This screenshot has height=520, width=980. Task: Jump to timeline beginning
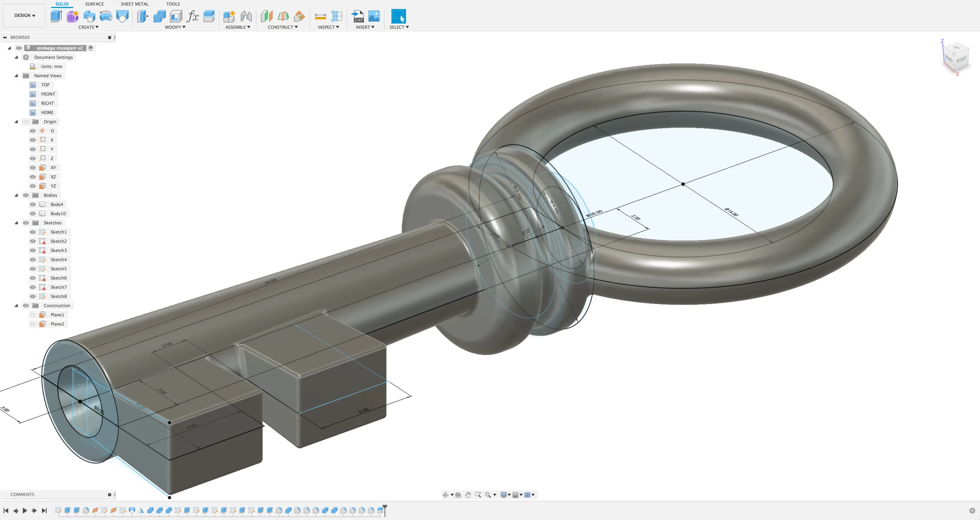6,511
